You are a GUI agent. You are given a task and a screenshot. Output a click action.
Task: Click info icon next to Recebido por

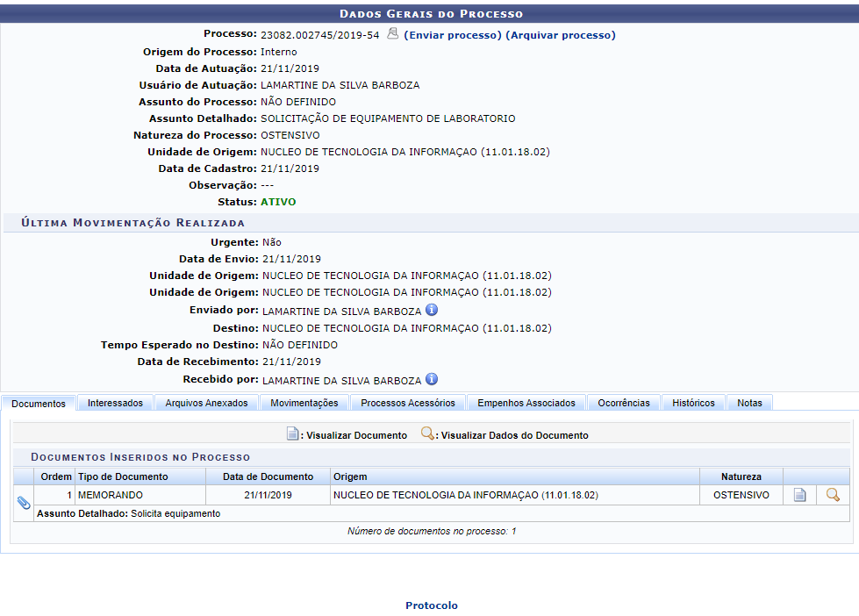click(432, 379)
